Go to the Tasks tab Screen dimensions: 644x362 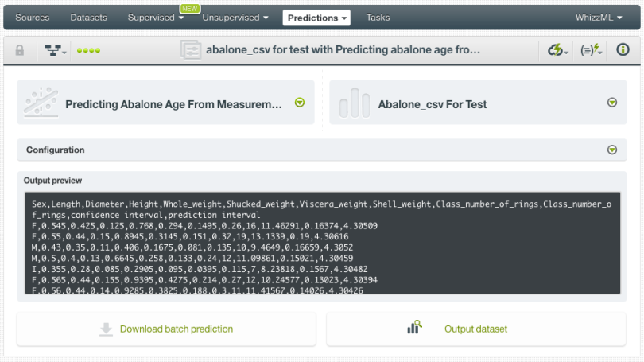pyautogui.click(x=378, y=18)
